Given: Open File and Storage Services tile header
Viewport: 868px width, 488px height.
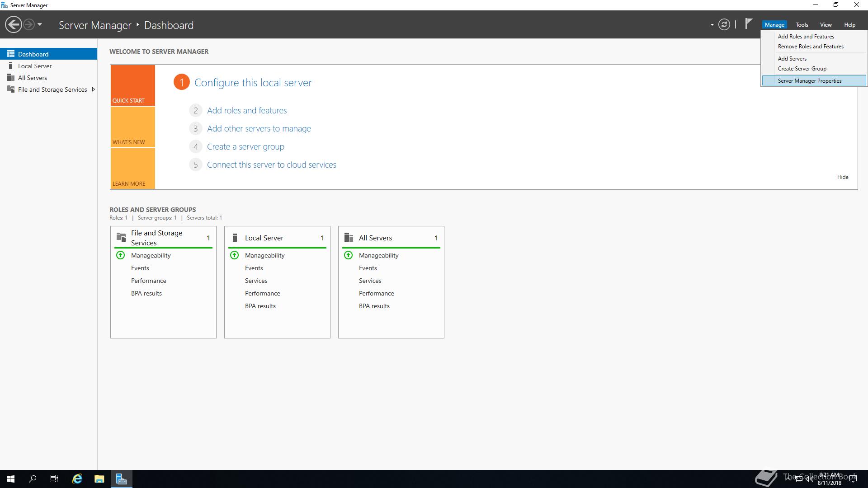Looking at the screenshot, I should click(x=163, y=238).
